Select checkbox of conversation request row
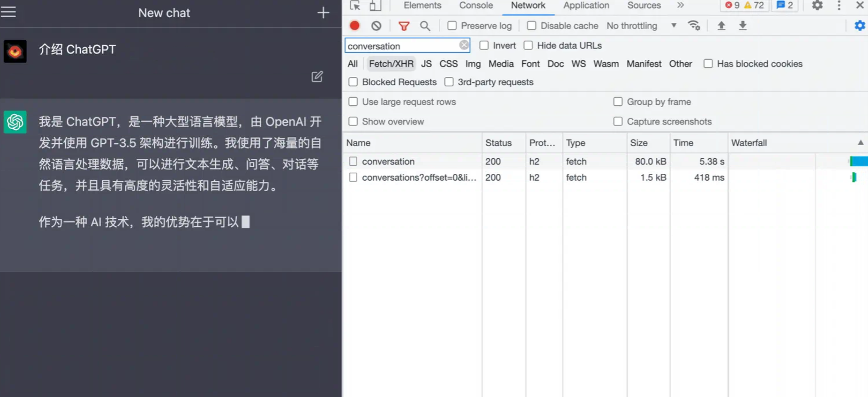The width and height of the screenshot is (868, 397). pyautogui.click(x=353, y=161)
